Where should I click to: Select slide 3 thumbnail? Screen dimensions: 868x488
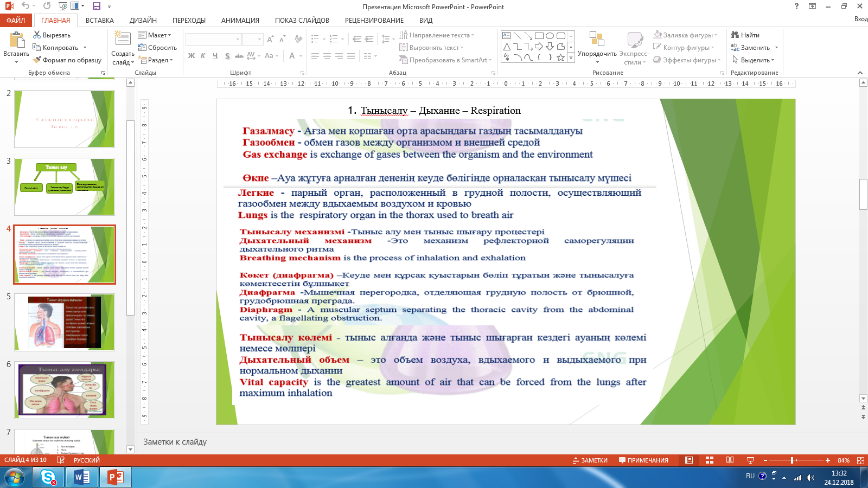click(x=65, y=187)
